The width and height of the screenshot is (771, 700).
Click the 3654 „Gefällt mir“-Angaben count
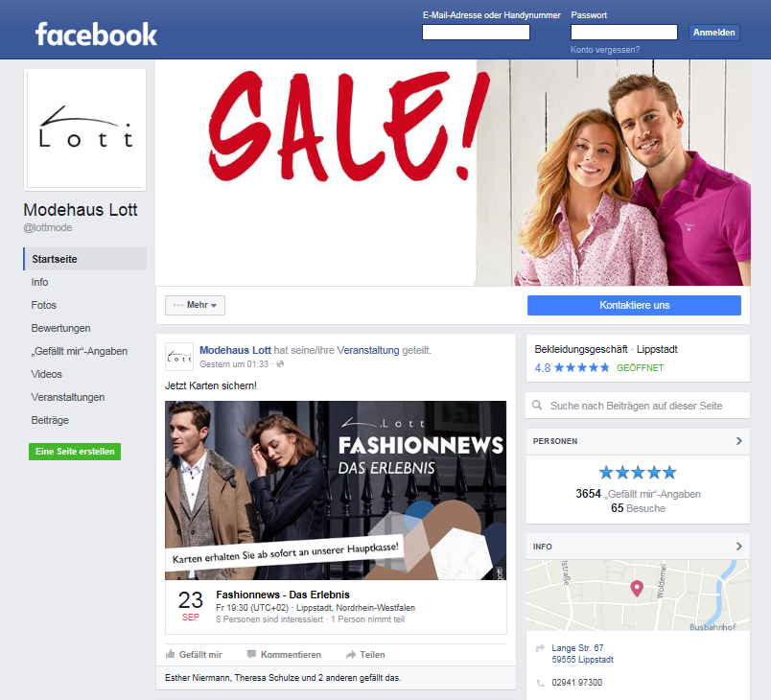[x=638, y=494]
